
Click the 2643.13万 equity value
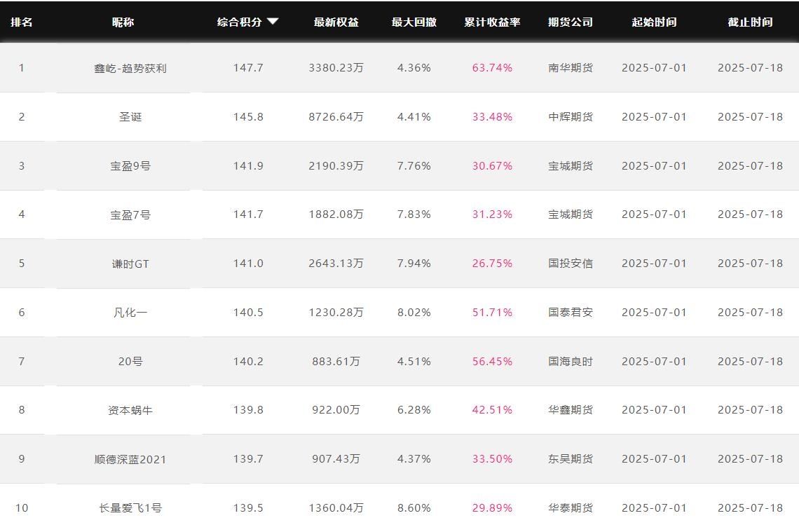336,263
